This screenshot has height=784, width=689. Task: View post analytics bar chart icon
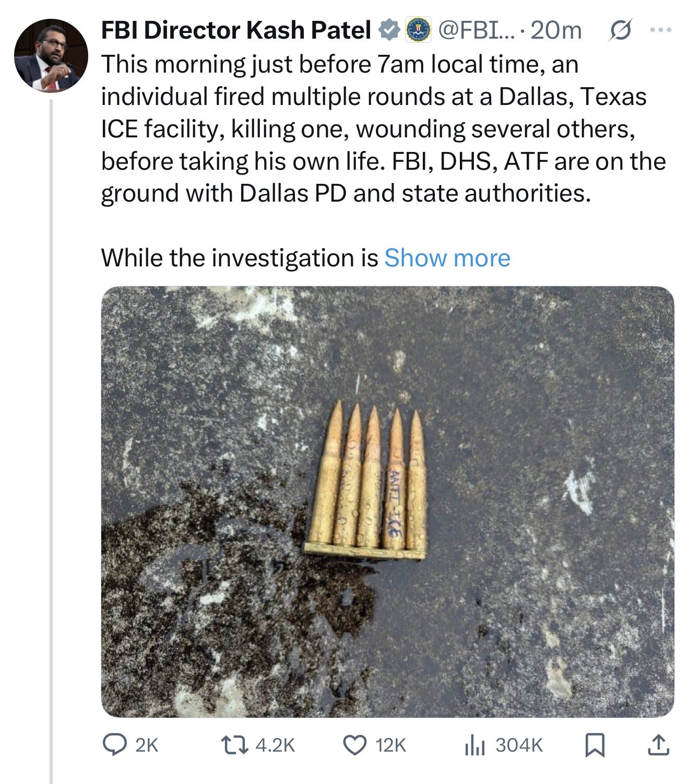(474, 745)
